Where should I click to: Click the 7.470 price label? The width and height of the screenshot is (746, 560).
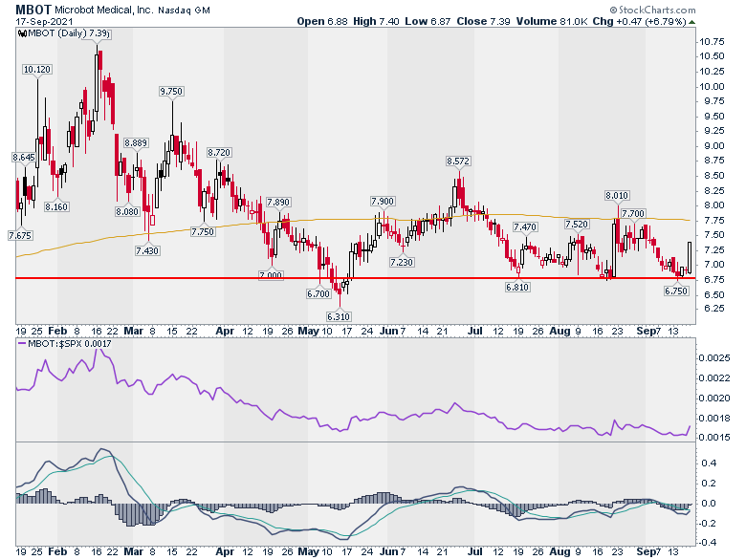coord(525,226)
